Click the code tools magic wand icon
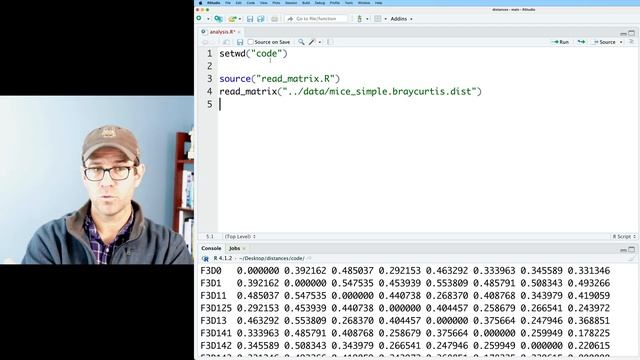Viewport: 640px width, 360px height. pos(312,42)
